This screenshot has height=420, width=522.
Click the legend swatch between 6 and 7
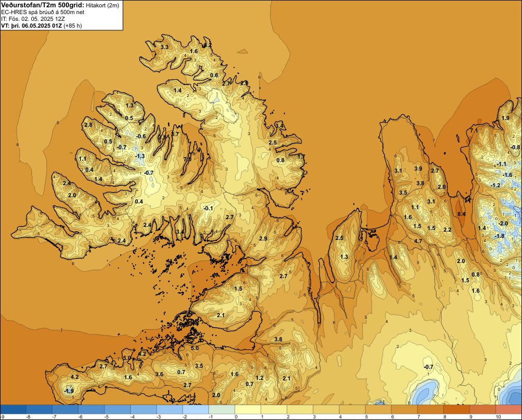(x=405, y=409)
